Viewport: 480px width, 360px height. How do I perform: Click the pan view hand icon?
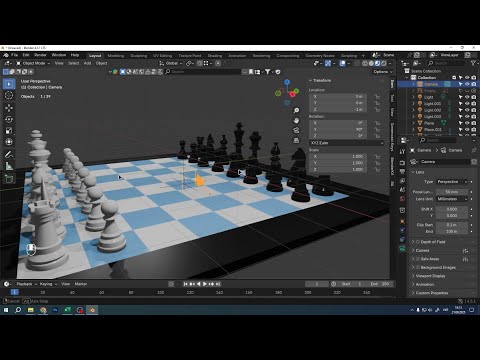click(296, 120)
